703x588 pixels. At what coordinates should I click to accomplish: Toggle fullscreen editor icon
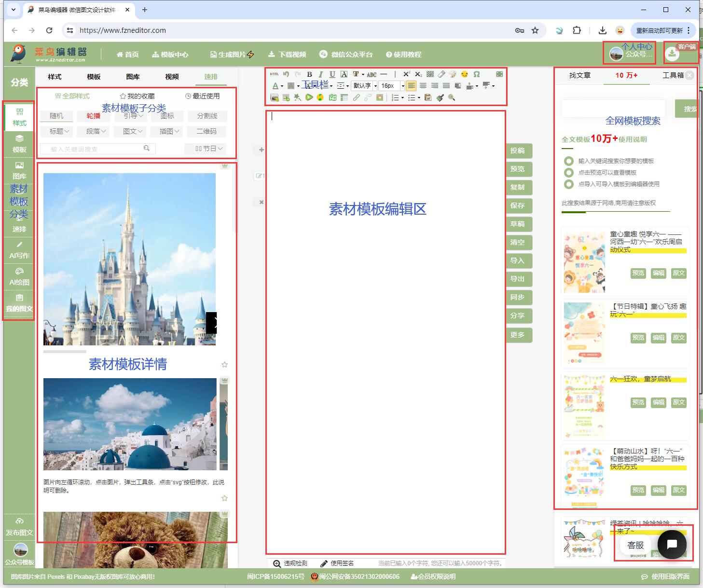coord(499,74)
